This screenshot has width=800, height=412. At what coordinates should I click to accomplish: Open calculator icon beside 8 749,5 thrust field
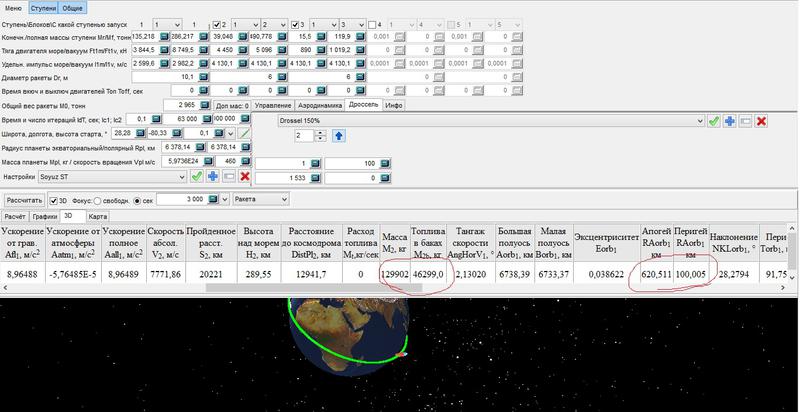click(x=204, y=50)
